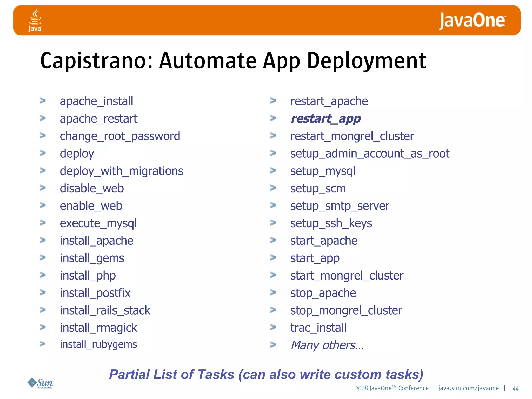This screenshot has width=532, height=399.
Task: Select the change_root_password list item
Action: (x=120, y=136)
